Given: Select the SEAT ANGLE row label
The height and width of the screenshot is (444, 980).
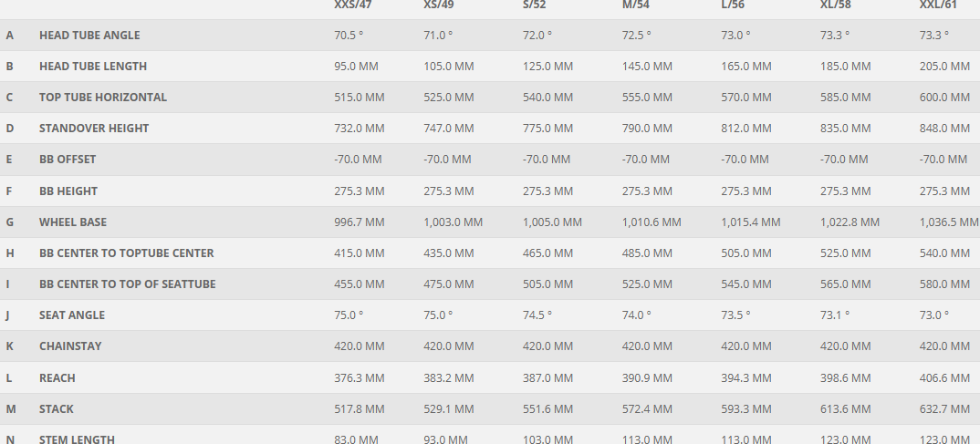Looking at the screenshot, I should (x=72, y=315).
